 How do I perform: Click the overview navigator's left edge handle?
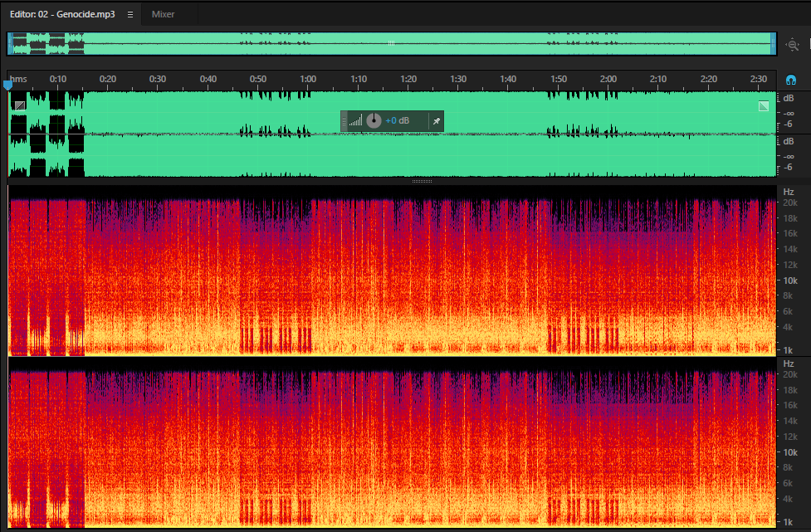click(9, 44)
